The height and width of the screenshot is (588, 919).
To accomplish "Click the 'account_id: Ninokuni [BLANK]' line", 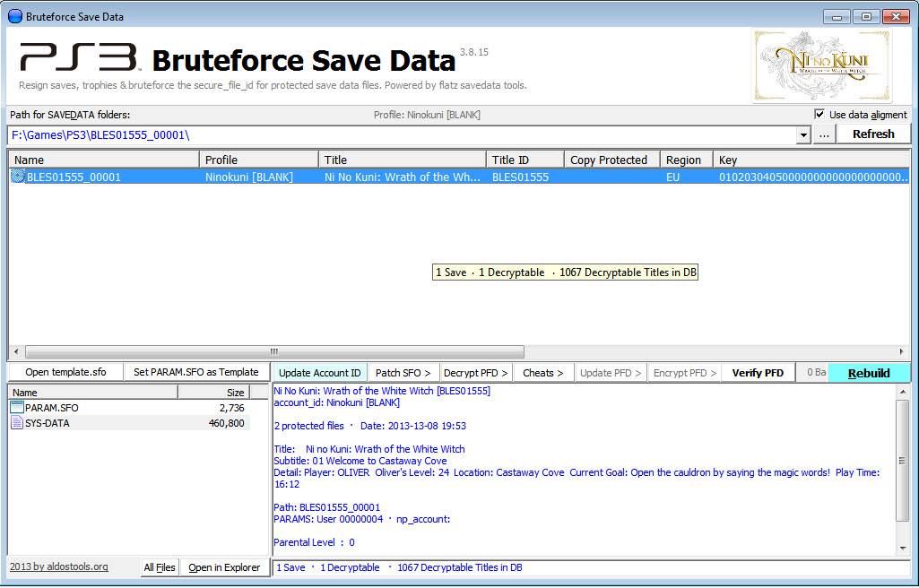I will [x=336, y=402].
